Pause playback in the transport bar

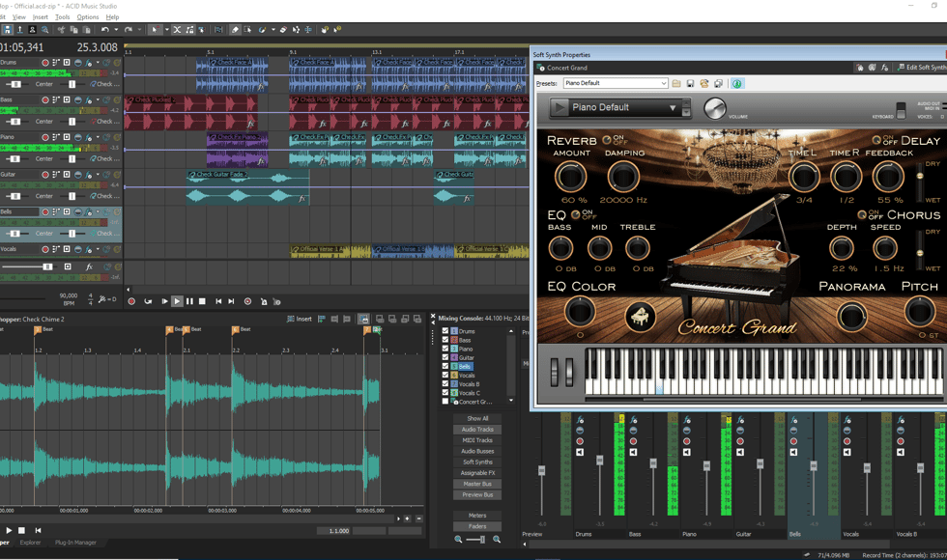click(189, 301)
